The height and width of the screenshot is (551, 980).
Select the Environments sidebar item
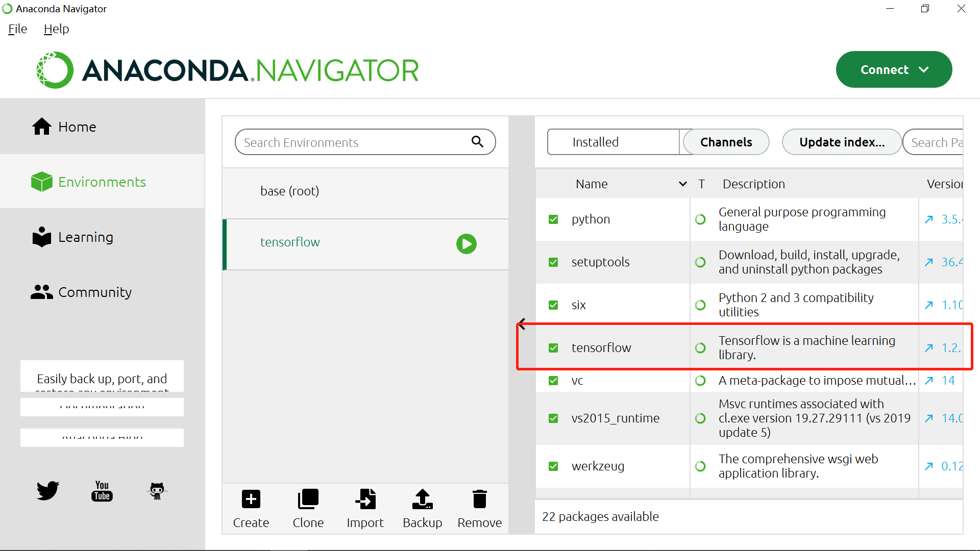tap(102, 182)
